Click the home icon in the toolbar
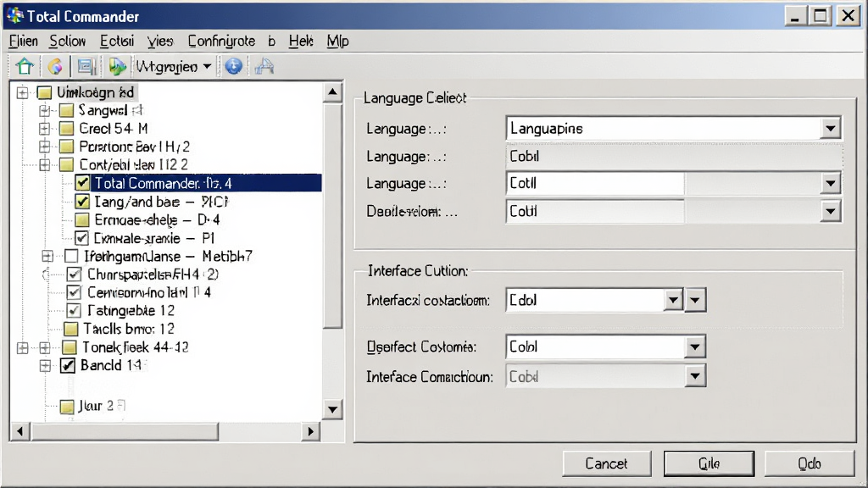The height and width of the screenshot is (488, 868). (25, 67)
